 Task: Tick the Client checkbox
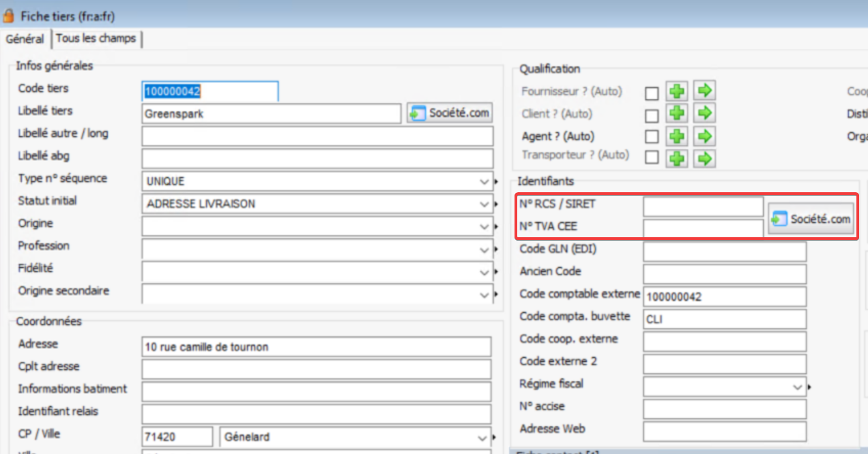[652, 115]
